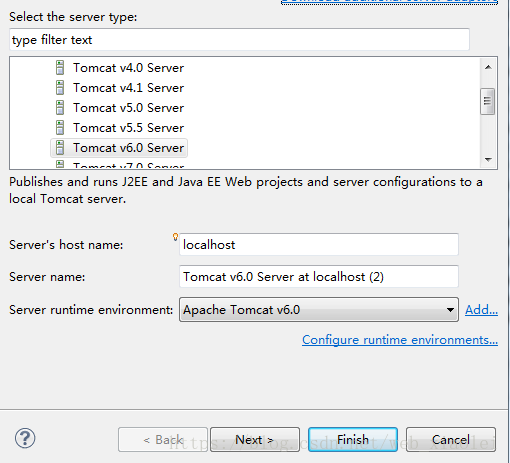This screenshot has width=510, height=463.
Task: Open help with the question mark icon
Action: coord(25,438)
